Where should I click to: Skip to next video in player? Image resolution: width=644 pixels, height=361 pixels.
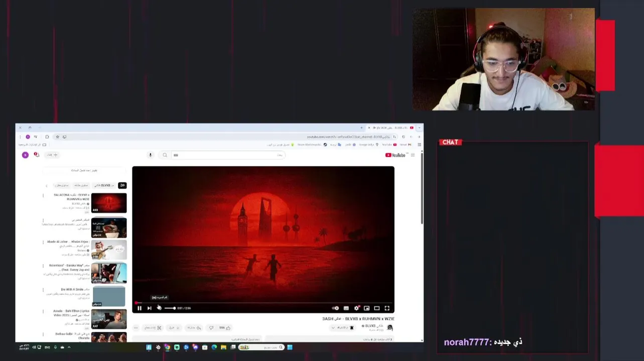coord(149,308)
